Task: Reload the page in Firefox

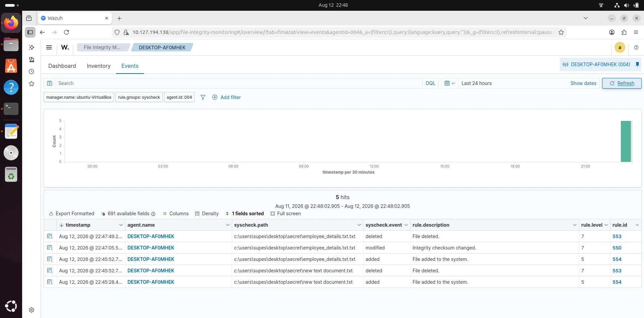Action: tap(66, 32)
